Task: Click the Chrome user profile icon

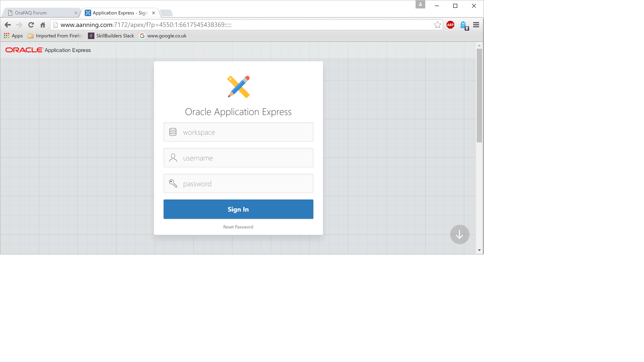Action: pos(420,4)
